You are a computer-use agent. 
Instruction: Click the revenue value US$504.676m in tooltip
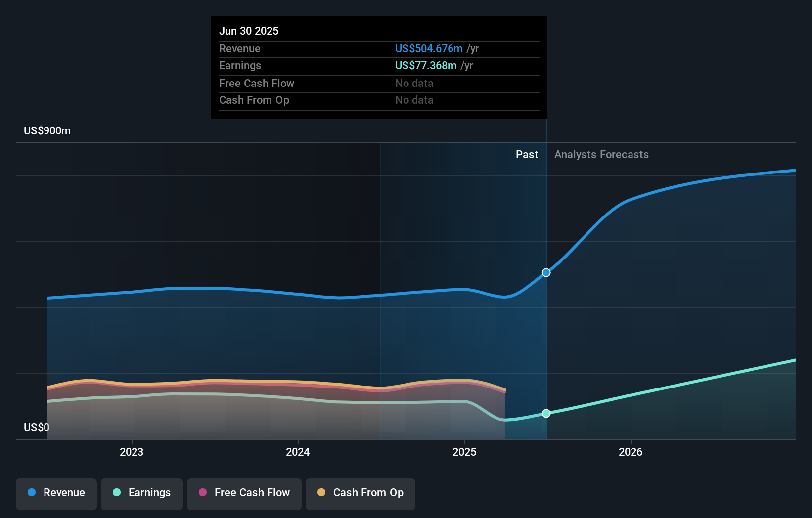pyautogui.click(x=429, y=49)
